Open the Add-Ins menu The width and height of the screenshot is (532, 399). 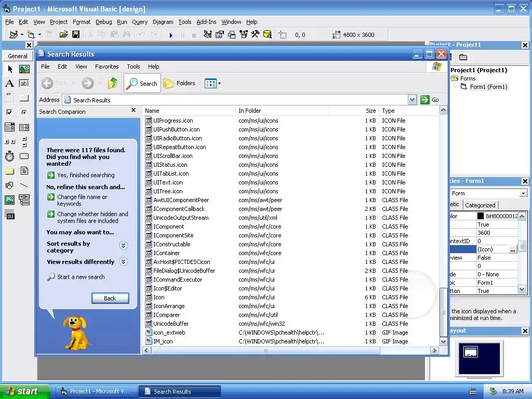click(206, 22)
